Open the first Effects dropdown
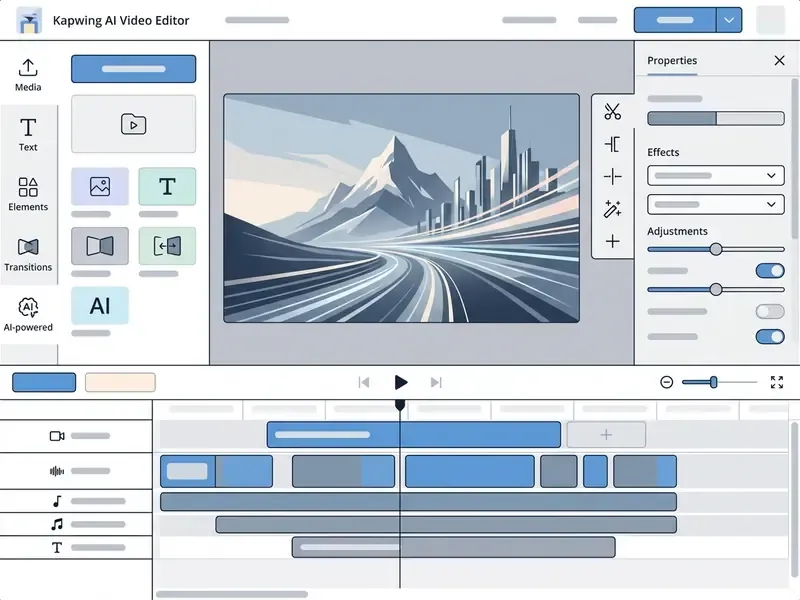Image resolution: width=800 pixels, height=600 pixels. [715, 176]
